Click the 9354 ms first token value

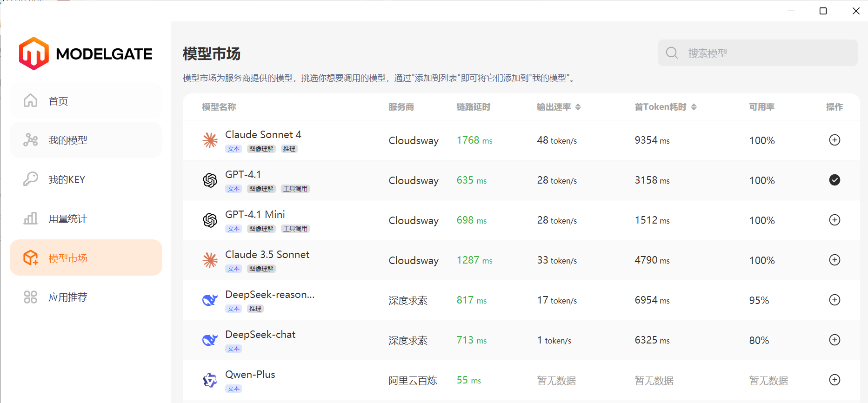(652, 140)
